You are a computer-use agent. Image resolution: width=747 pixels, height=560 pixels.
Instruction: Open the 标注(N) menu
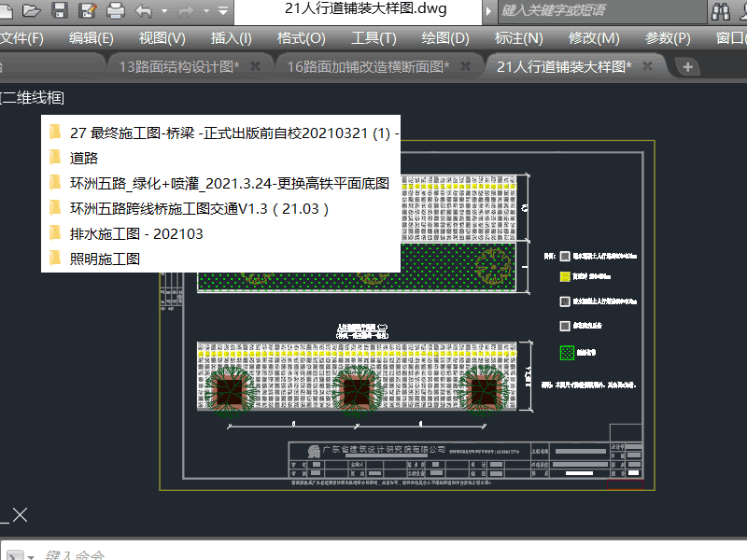(x=519, y=38)
